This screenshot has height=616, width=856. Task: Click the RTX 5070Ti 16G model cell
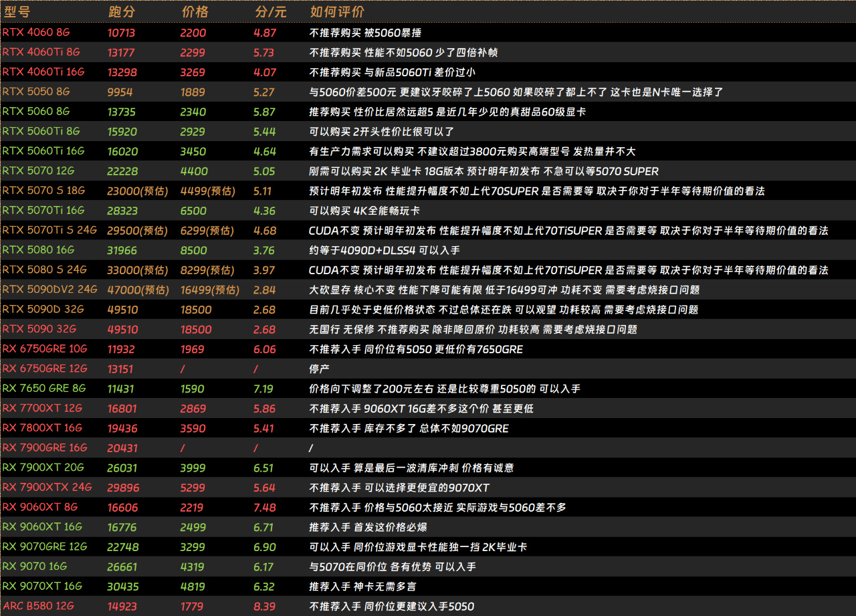(x=44, y=211)
